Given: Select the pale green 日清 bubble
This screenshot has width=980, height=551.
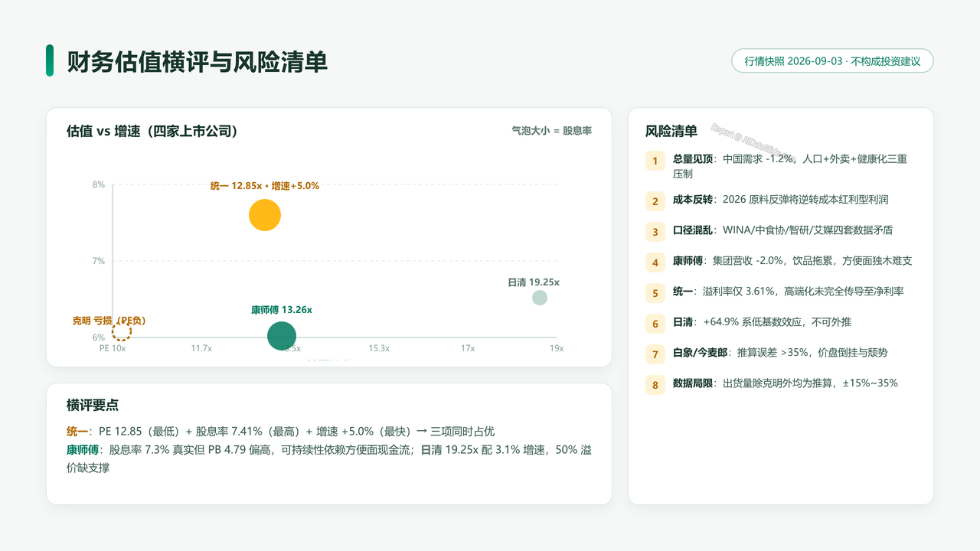Looking at the screenshot, I should [x=540, y=298].
